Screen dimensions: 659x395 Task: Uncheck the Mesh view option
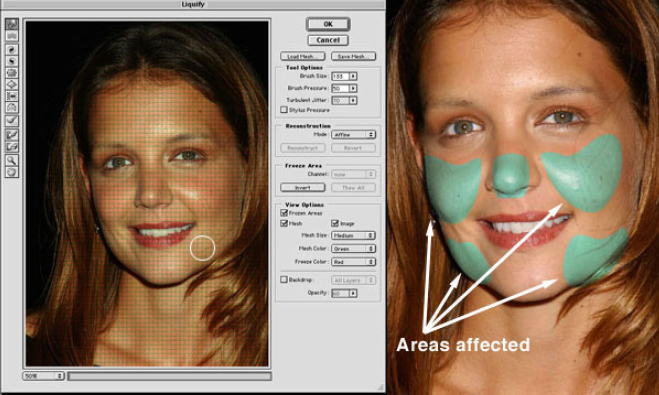[x=284, y=223]
